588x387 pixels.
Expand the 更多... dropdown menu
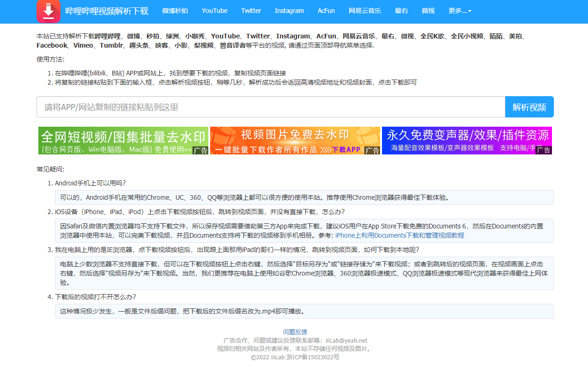click(460, 11)
